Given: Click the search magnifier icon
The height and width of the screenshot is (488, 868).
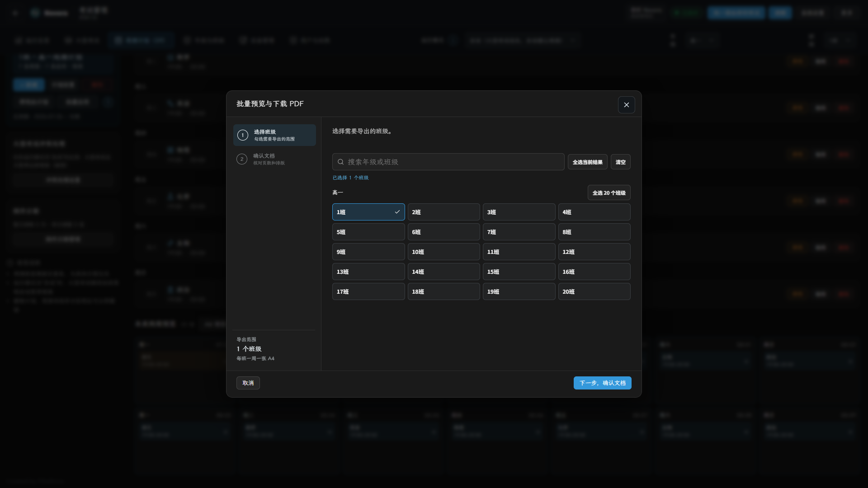Looking at the screenshot, I should 341,162.
